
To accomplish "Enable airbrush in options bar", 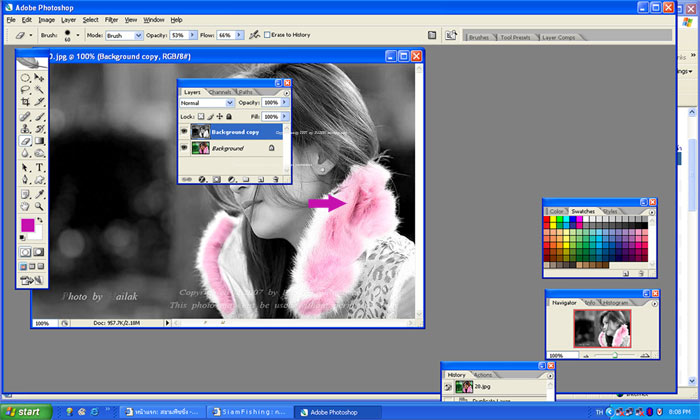I will pos(254,35).
